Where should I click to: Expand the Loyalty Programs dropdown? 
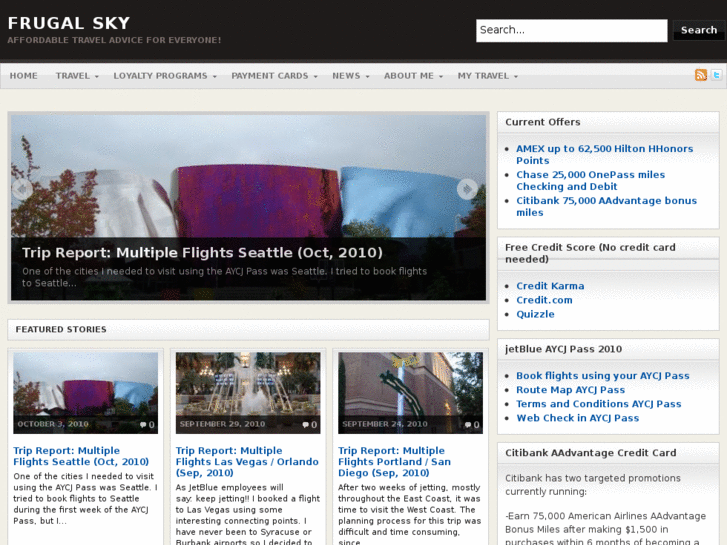click(165, 76)
